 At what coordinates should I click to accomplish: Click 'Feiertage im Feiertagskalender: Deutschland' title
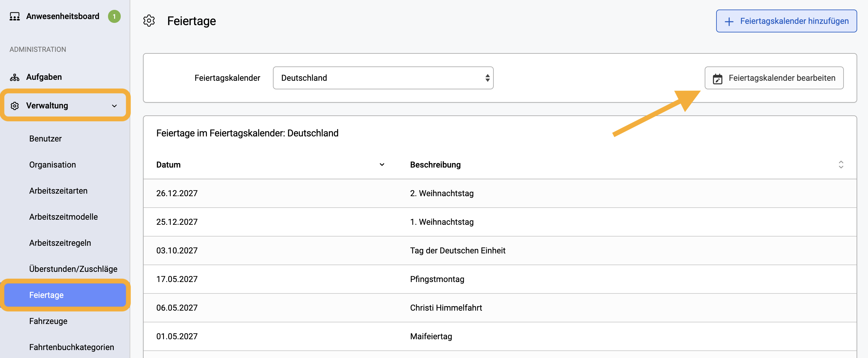tap(247, 134)
